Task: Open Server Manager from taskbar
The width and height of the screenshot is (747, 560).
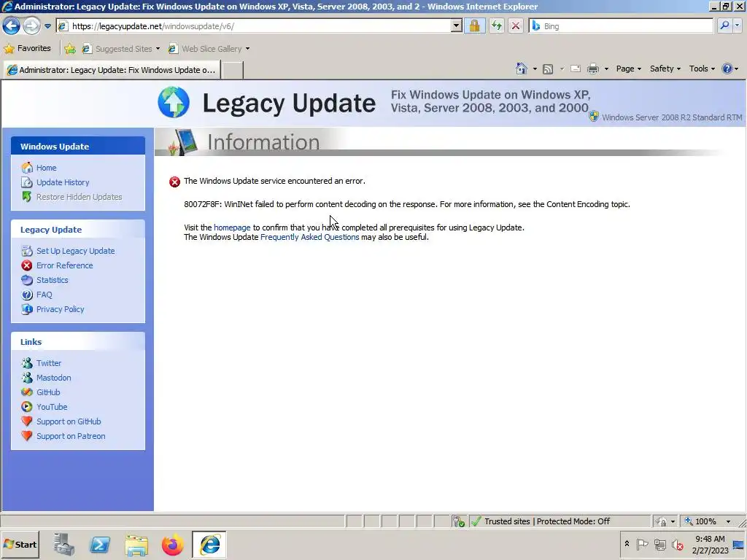Action: pyautogui.click(x=64, y=545)
